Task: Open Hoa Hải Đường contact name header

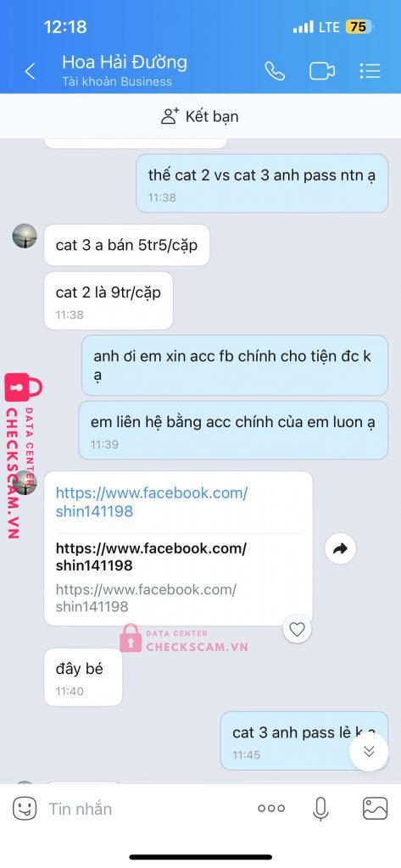Action: pos(125,62)
